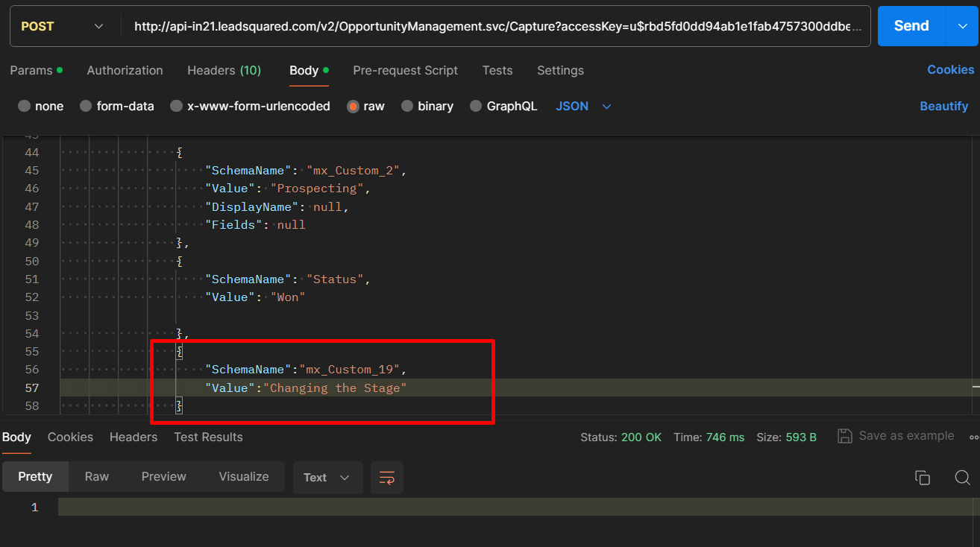The height and width of the screenshot is (547, 980).
Task: Pick the GraphQL body type
Action: coord(476,107)
